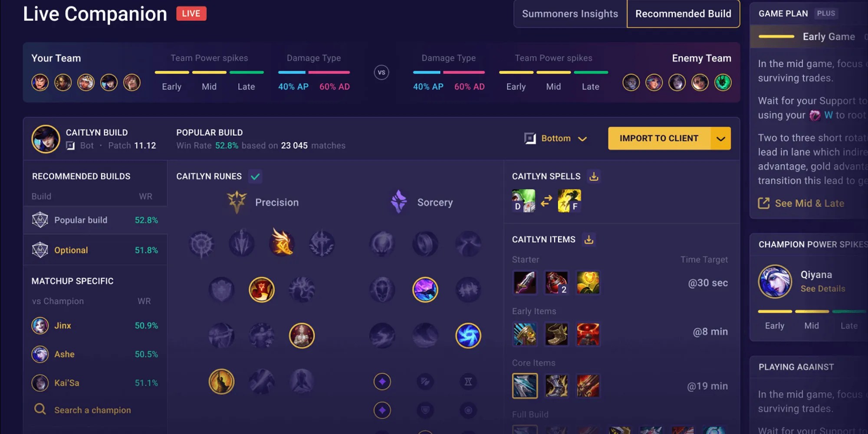Click download icon next to Caitlyn Spells
The width and height of the screenshot is (868, 434).
coord(594,176)
